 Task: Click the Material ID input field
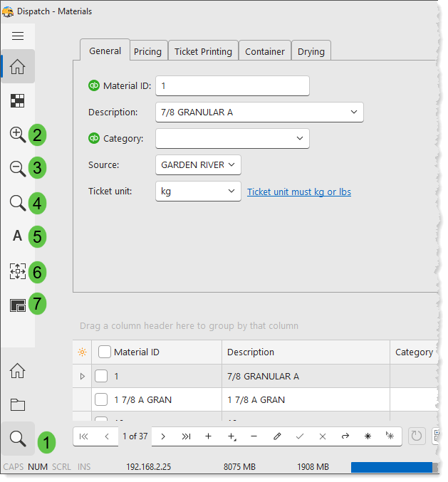pyautogui.click(x=232, y=85)
